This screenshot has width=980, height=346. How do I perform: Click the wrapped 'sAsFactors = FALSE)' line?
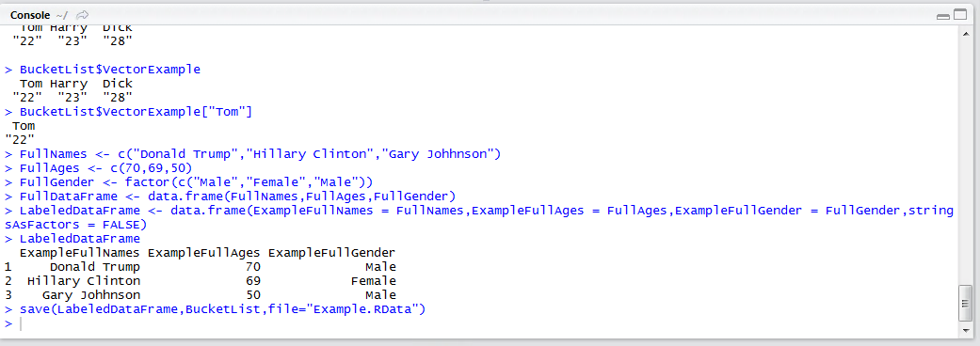tap(75, 224)
